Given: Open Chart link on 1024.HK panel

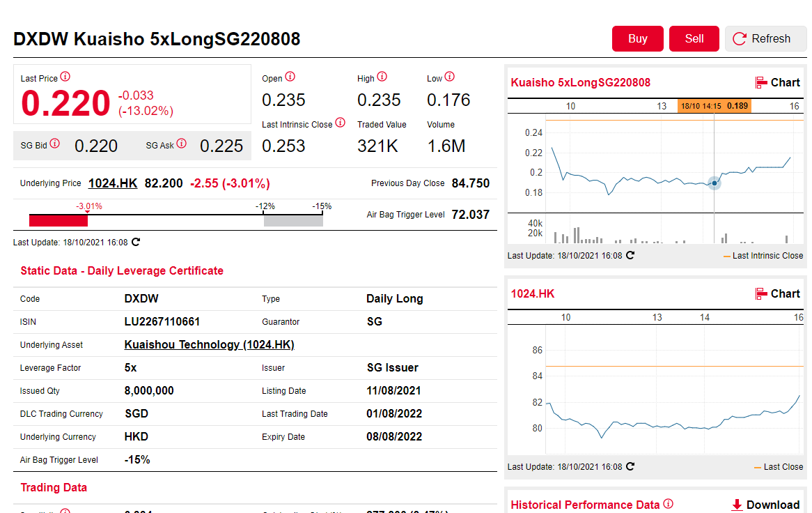Looking at the screenshot, I should click(x=778, y=294).
